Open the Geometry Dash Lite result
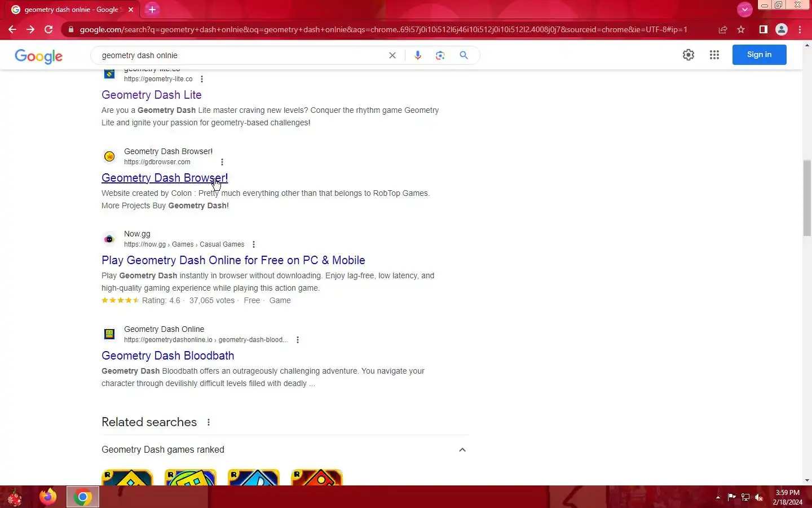812x508 pixels. (x=152, y=95)
